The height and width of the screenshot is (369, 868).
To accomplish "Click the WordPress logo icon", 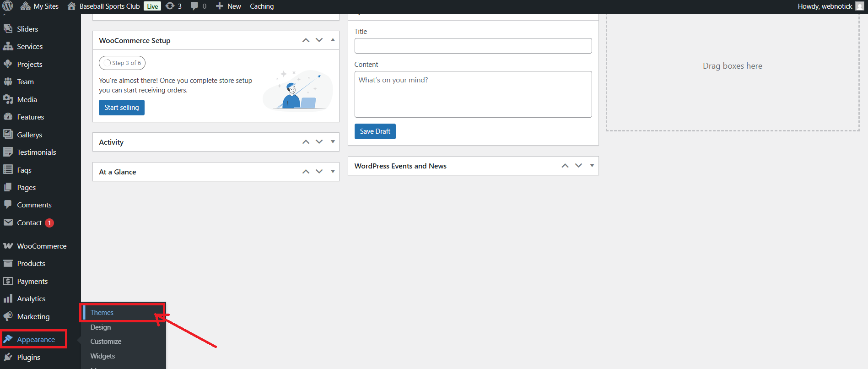I will coord(8,6).
